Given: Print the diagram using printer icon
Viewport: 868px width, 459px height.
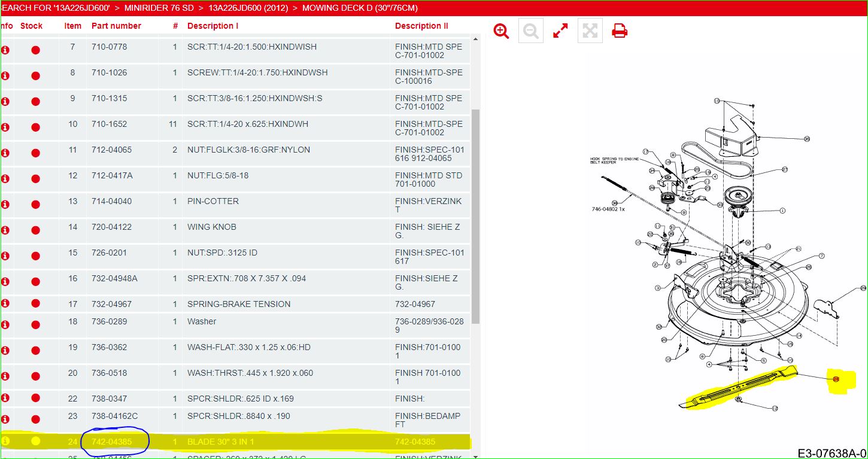Looking at the screenshot, I should [x=620, y=31].
